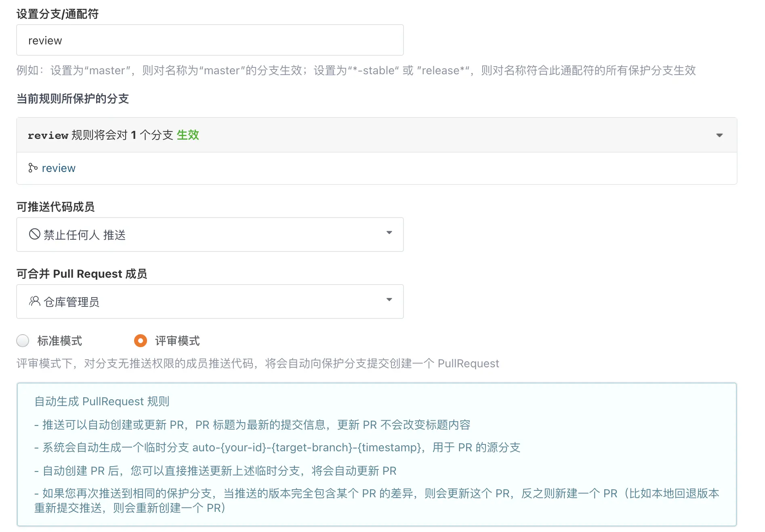
Task: Click the 当前规则所保护的分支 heading
Action: (72, 98)
